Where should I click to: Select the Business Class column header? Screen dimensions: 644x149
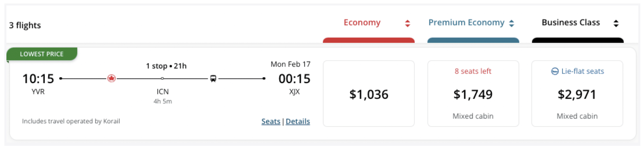(570, 22)
